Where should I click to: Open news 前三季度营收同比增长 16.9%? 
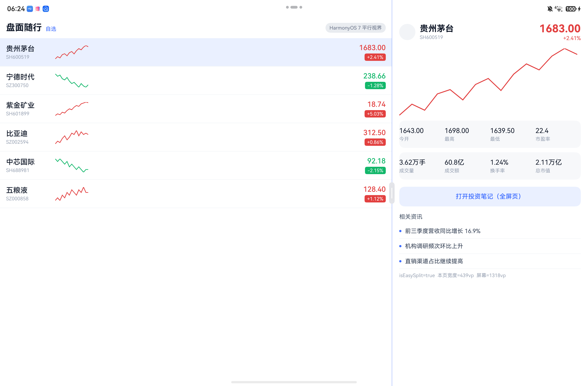pyautogui.click(x=490, y=231)
